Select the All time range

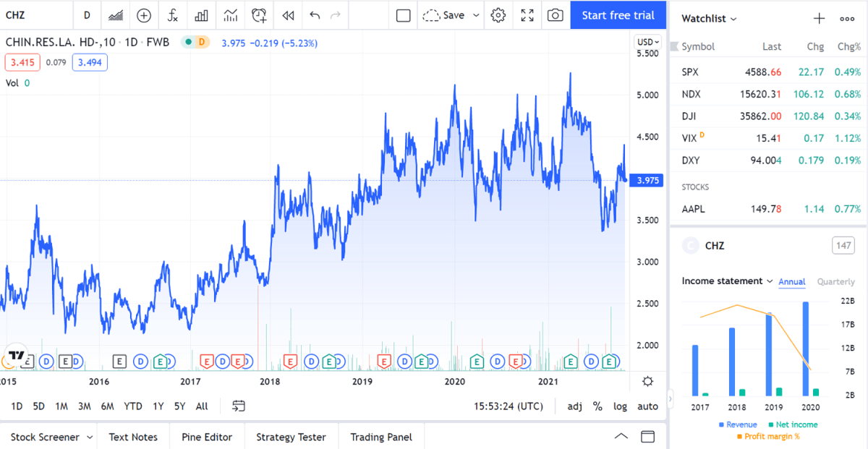[x=202, y=406]
